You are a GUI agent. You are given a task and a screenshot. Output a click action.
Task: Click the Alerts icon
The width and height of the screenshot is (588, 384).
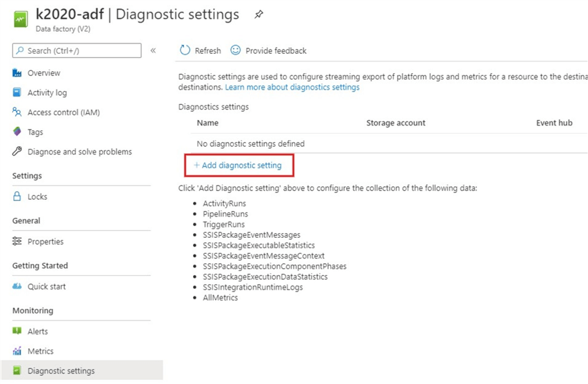pos(17,331)
